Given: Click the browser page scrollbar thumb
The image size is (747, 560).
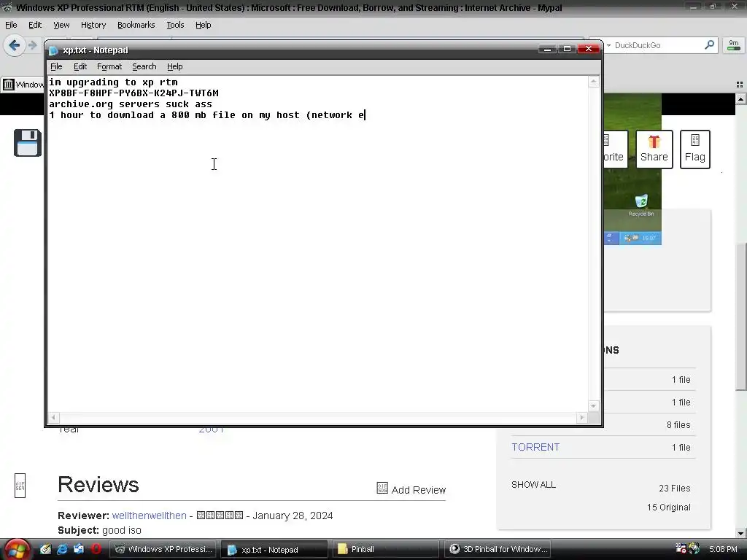Looking at the screenshot, I should pyautogui.click(x=741, y=316).
